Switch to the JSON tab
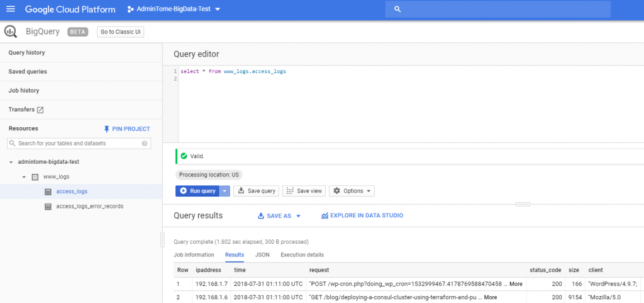 pyautogui.click(x=262, y=255)
